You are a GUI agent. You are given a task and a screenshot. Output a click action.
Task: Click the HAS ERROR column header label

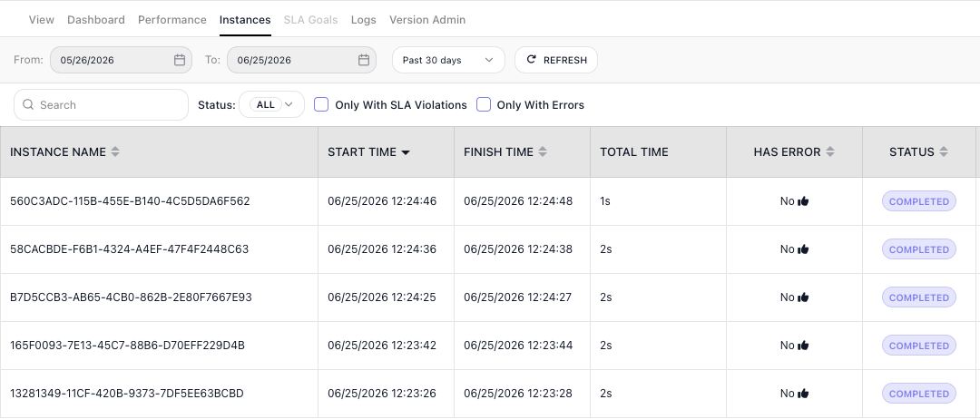point(787,151)
